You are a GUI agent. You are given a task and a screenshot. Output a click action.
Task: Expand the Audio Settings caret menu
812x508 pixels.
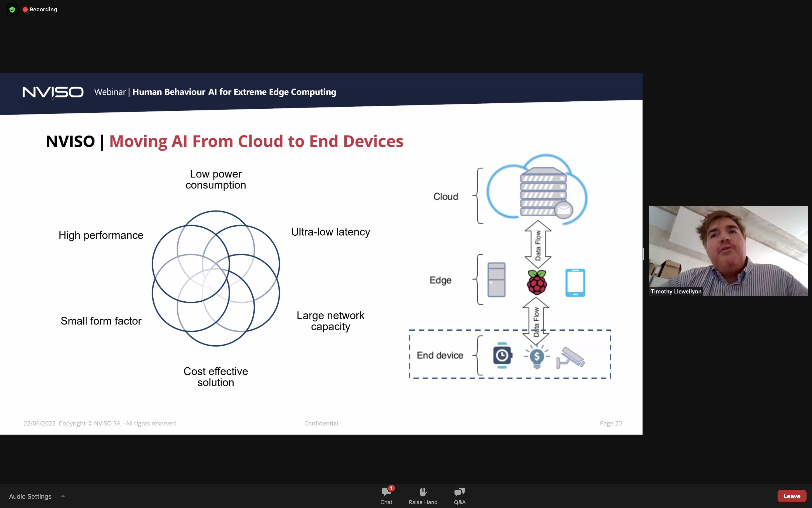coord(63,496)
